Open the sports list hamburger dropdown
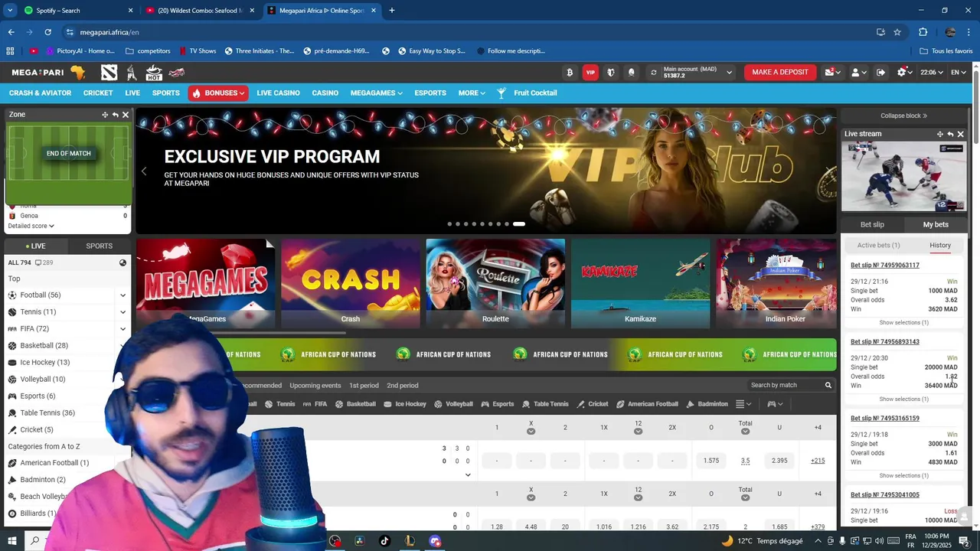 tap(743, 404)
